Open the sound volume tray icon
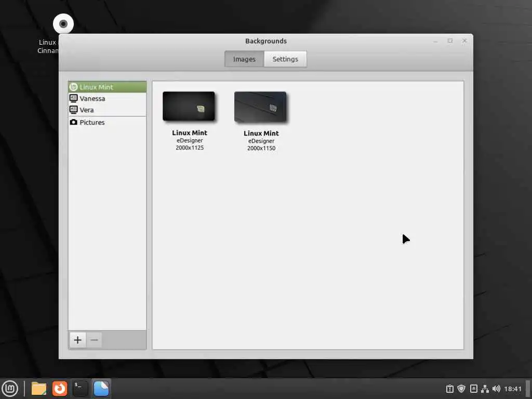This screenshot has width=532, height=399. point(496,389)
